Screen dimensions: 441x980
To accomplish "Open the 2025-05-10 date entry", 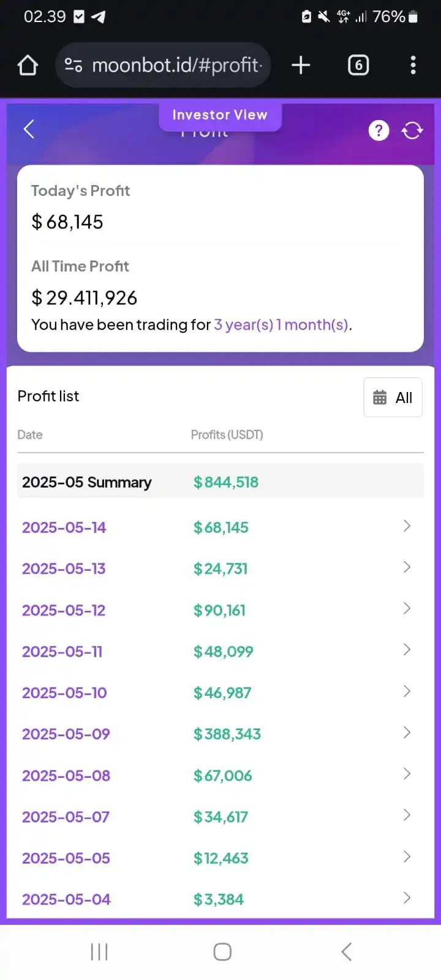I will point(64,693).
